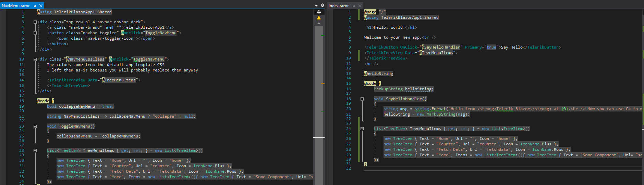The height and width of the screenshot is (185, 644).
Task: Collapse the SayHelloHandler method in Index.razor
Action: click(362, 99)
